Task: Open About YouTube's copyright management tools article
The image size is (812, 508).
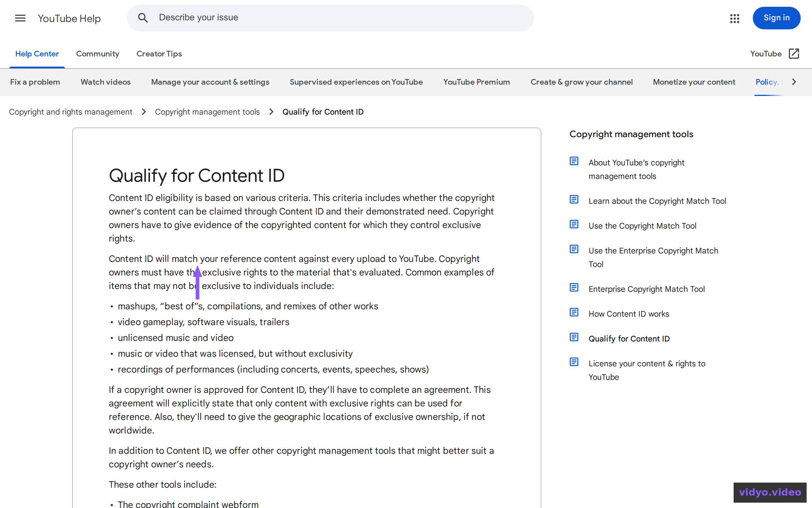Action: 636,169
